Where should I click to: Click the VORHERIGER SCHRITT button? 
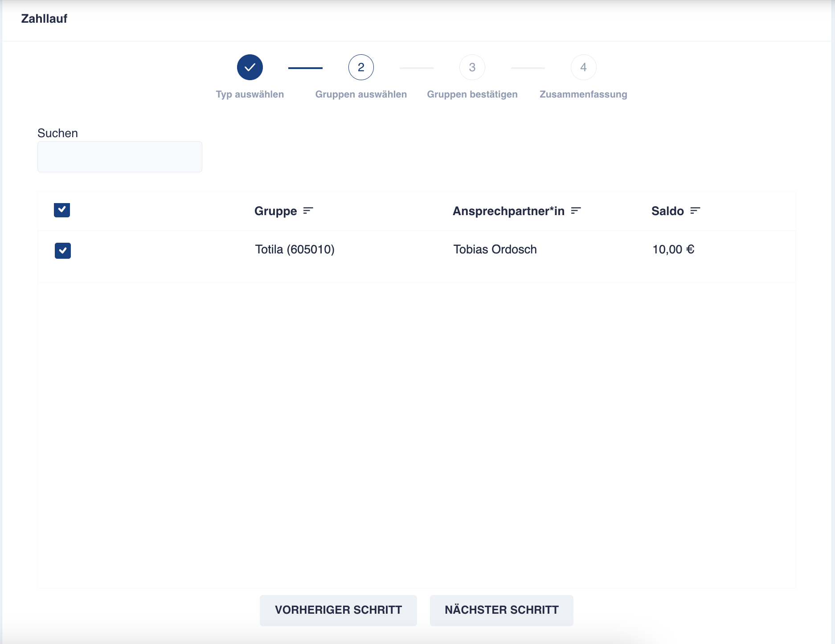[x=338, y=610]
